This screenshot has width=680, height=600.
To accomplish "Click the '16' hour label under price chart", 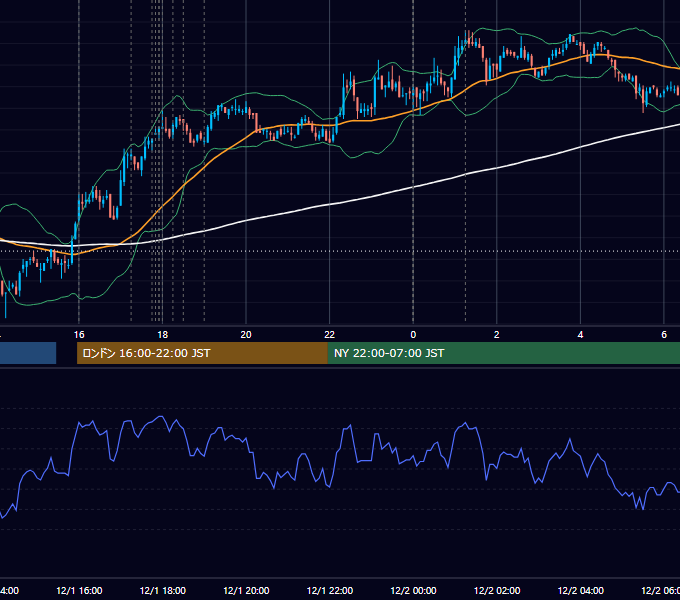I will (79, 335).
